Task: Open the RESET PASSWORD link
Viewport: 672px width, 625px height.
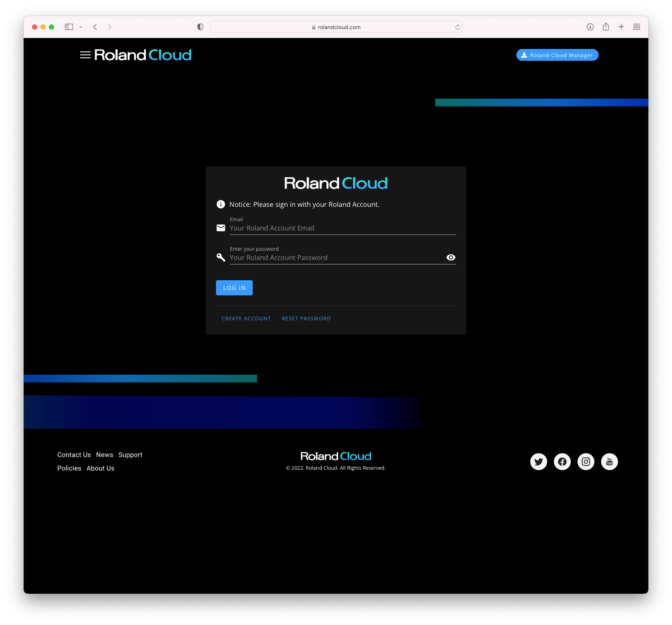Action: 306,319
